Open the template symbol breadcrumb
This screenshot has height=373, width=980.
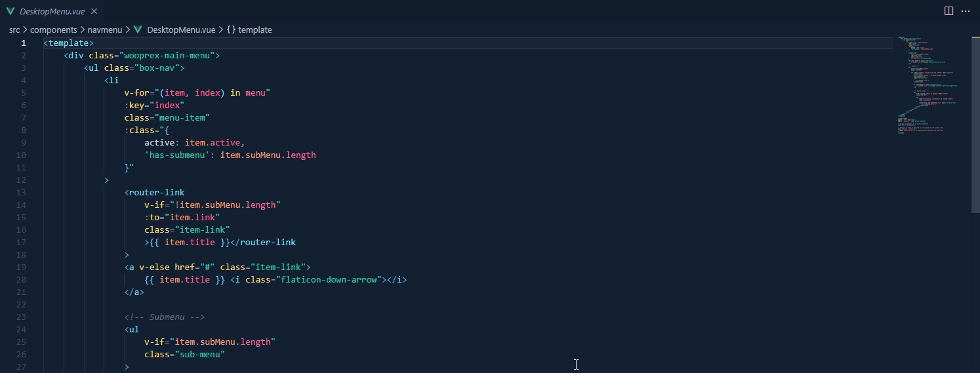pos(255,29)
